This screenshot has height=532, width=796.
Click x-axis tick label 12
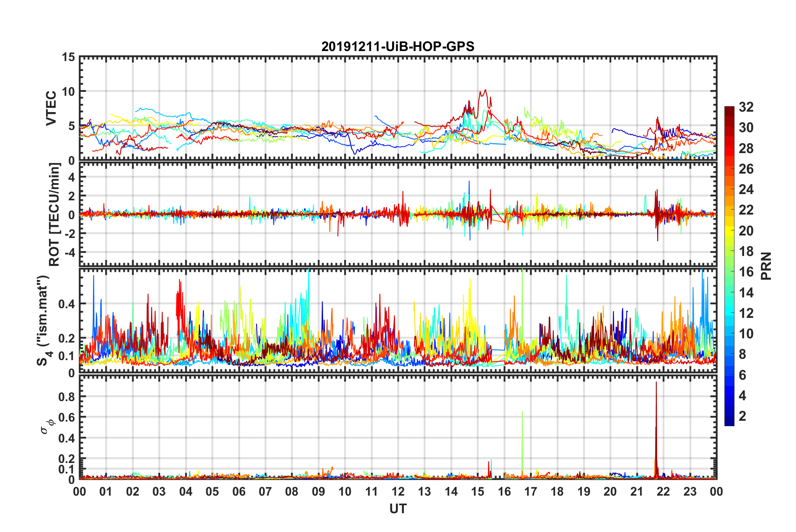point(398,491)
